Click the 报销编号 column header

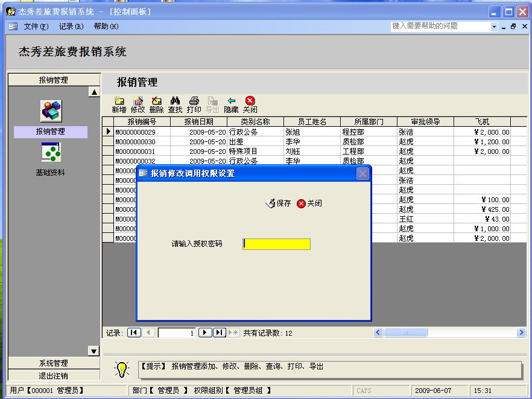click(x=142, y=121)
